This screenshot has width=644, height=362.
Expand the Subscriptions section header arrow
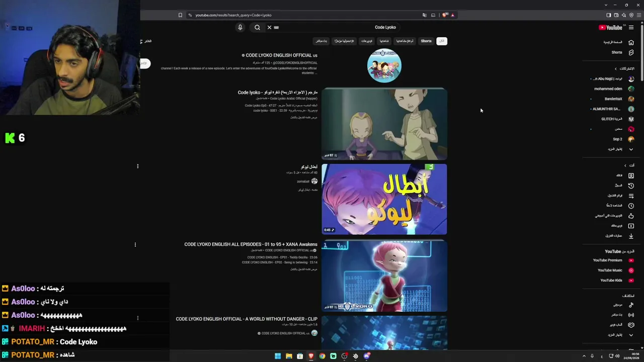click(615, 69)
